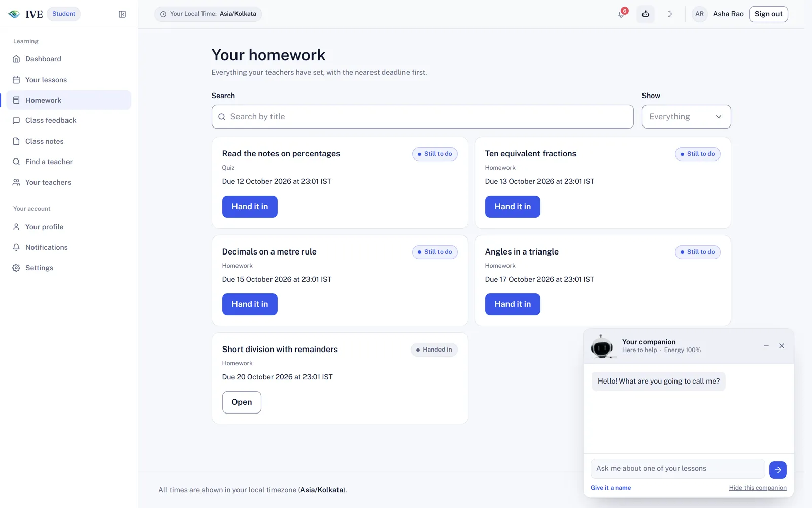Open Settings in the sidebar
This screenshot has height=508, width=812.
[x=69, y=268]
